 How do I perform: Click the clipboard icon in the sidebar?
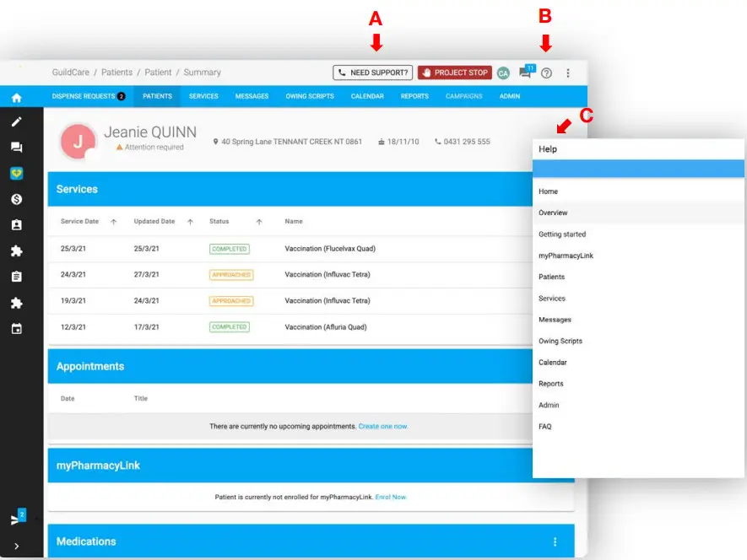click(16, 277)
